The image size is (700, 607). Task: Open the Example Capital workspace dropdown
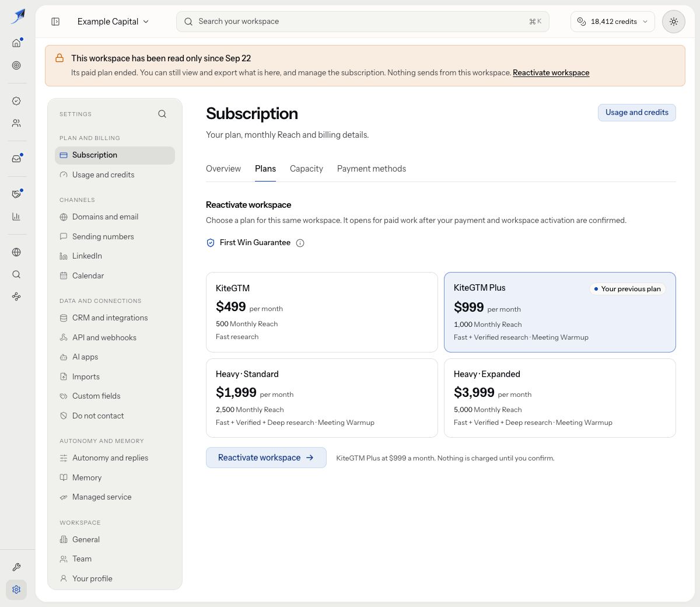pos(113,22)
